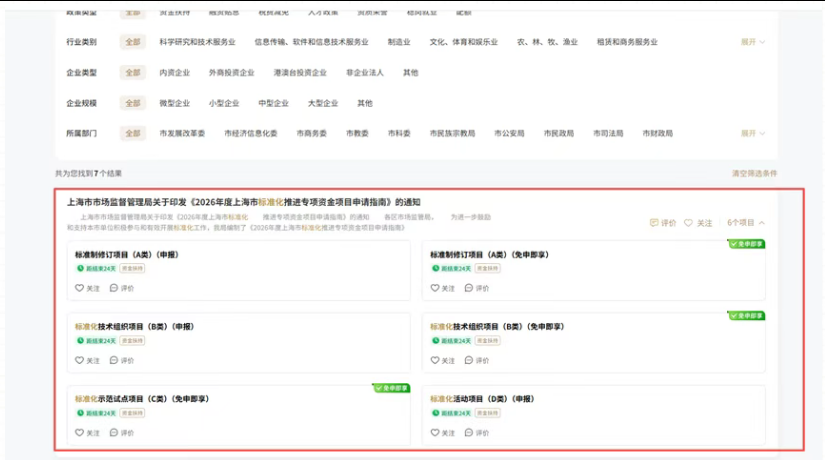825x460 pixels.
Task: Choose 市科委 under 所属部门
Action: click(x=399, y=133)
